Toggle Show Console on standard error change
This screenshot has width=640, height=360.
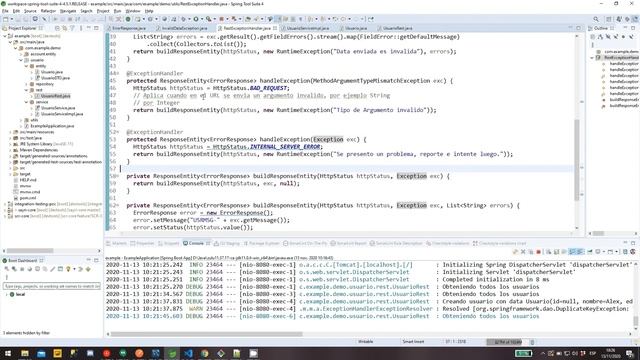(x=580, y=252)
